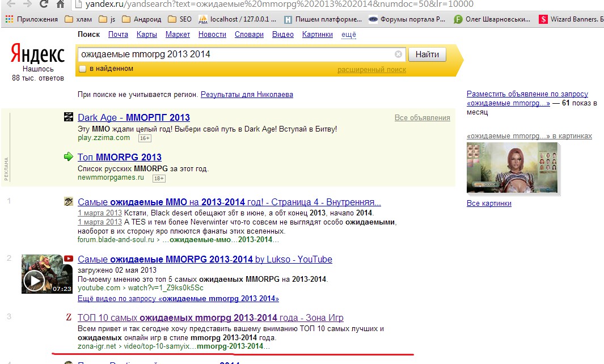Open the Wizard Banners bookmark

coord(571,19)
